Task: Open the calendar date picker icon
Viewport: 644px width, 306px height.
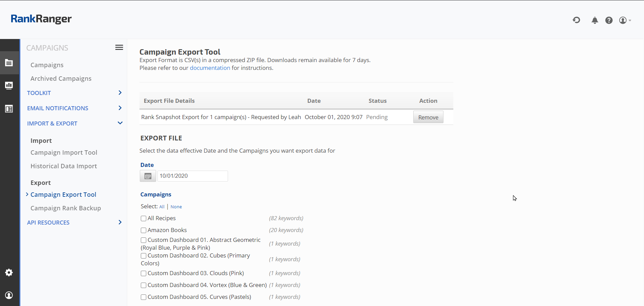Action: (x=148, y=176)
